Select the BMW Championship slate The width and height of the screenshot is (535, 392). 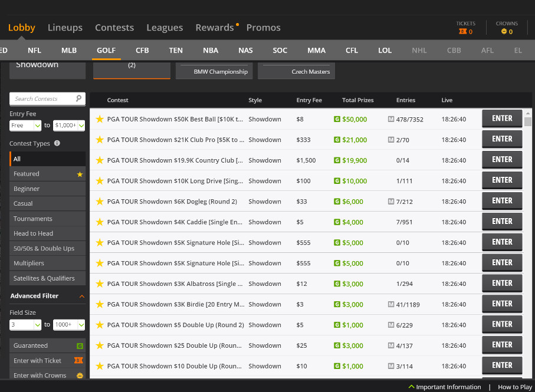(214, 71)
